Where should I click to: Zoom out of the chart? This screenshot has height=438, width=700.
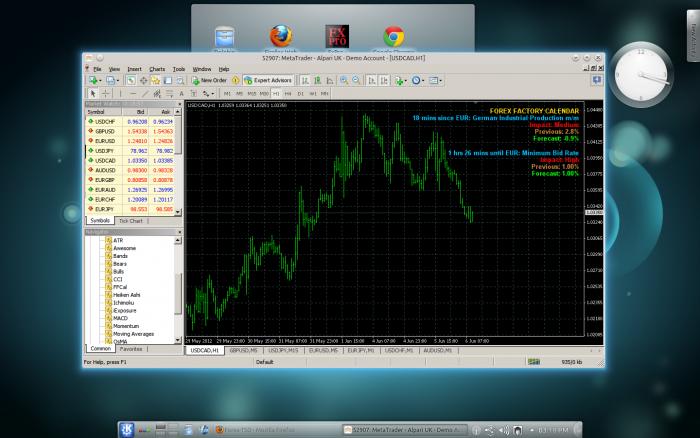point(356,80)
